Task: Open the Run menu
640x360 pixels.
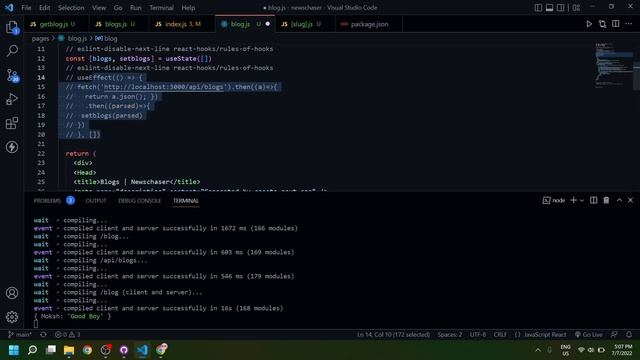Action: pos(136,7)
